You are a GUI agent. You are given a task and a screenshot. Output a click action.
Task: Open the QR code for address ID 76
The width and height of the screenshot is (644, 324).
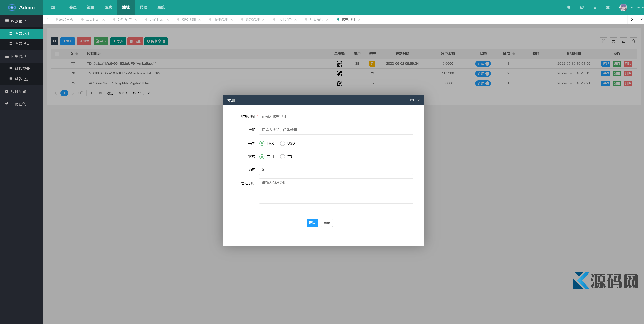[339, 73]
